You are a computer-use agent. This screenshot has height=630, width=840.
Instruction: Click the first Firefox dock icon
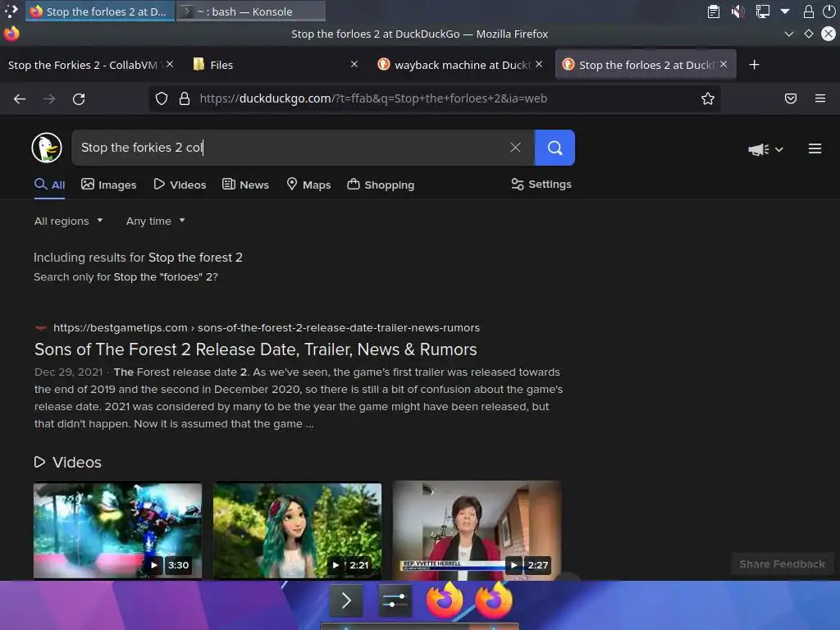[x=444, y=600]
